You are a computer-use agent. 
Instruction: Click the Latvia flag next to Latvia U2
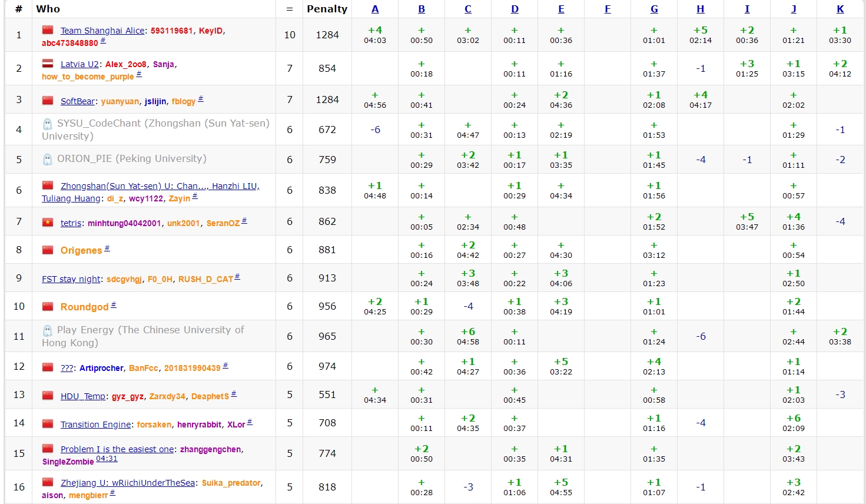coord(48,64)
